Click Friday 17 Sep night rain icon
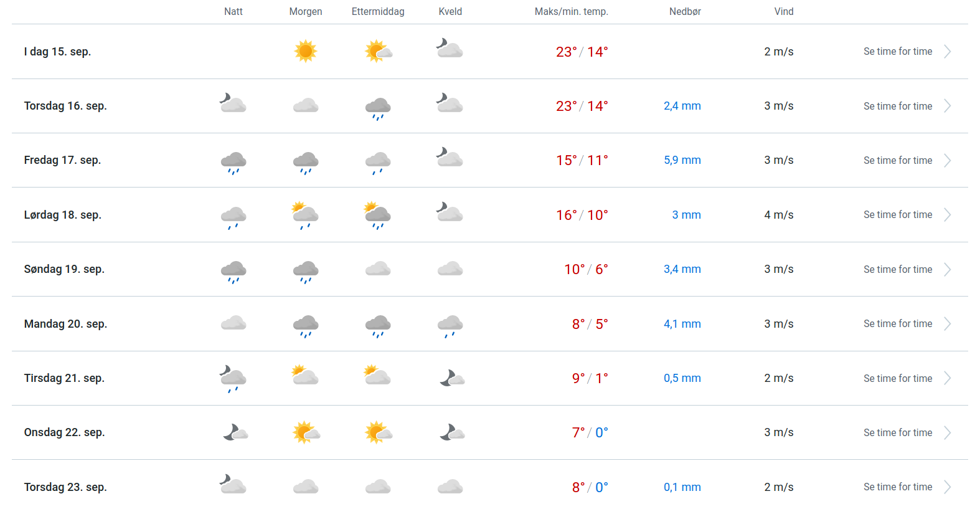Image resolution: width=980 pixels, height=514 pixels. click(233, 161)
